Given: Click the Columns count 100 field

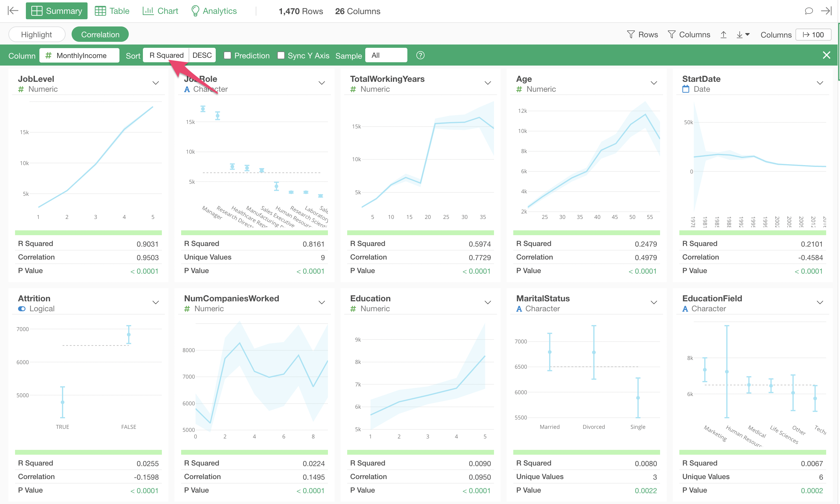Looking at the screenshot, I should [x=813, y=35].
